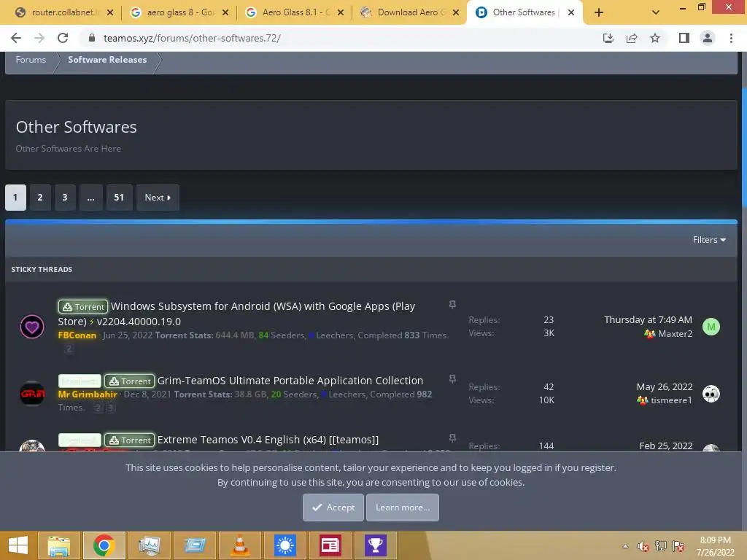The height and width of the screenshot is (560, 747).
Task: Click the install app icon in address bar
Action: coord(608,38)
